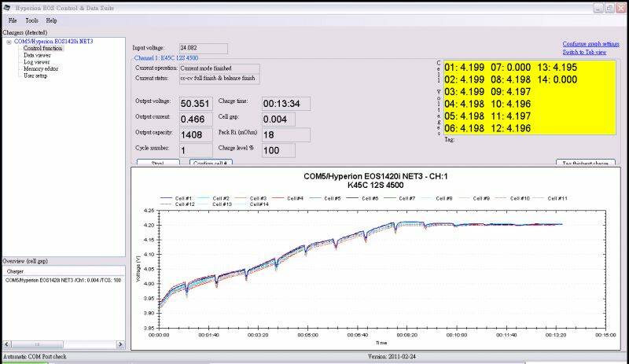Click cell 12 voltage 4.196
This screenshot has width=629, height=364.
tap(510, 128)
